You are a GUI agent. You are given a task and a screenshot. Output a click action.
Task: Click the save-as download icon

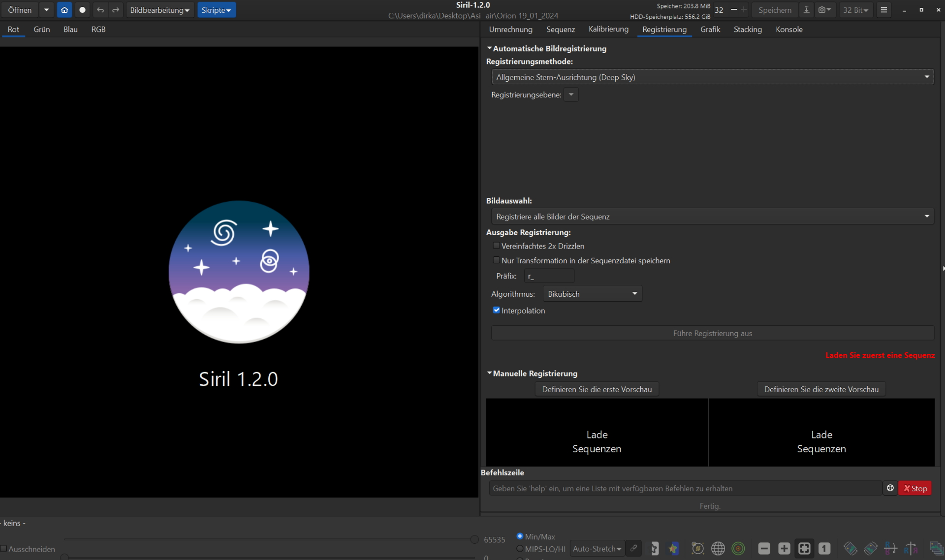pos(806,10)
